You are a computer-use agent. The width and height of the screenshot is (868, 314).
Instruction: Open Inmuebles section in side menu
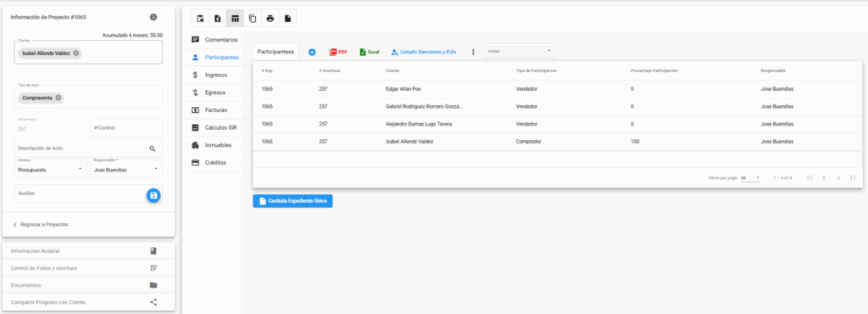point(215,145)
